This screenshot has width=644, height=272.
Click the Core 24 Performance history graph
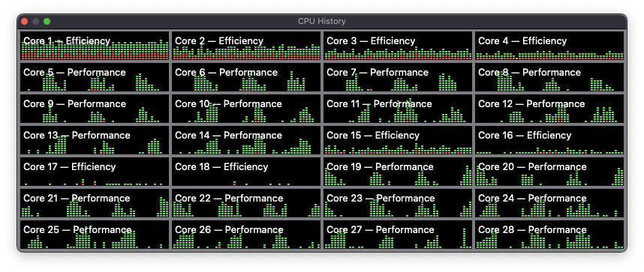tap(549, 203)
